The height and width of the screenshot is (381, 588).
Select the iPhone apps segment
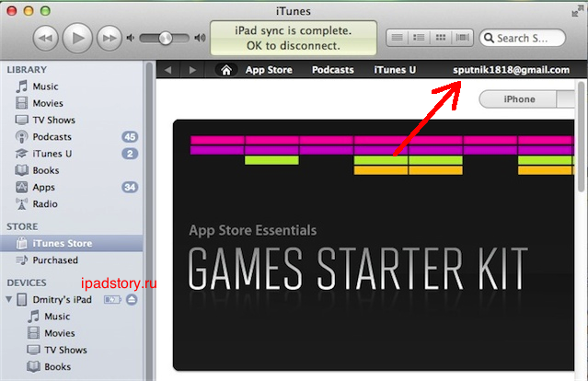519,99
